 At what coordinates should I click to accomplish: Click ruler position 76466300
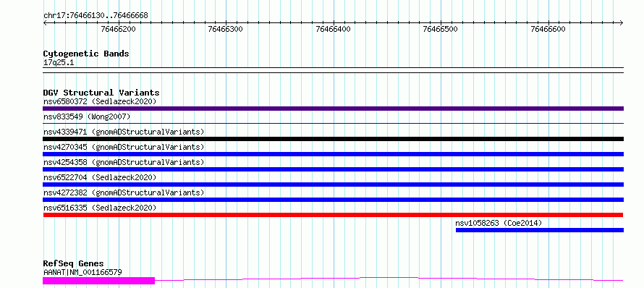pyautogui.click(x=226, y=29)
